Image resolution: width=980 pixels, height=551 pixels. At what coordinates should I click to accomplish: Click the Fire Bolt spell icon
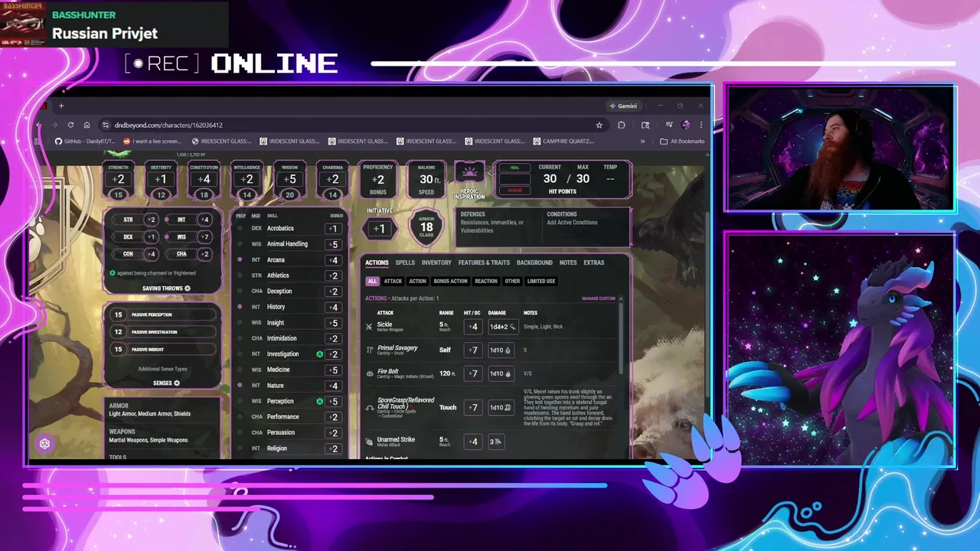tap(370, 373)
